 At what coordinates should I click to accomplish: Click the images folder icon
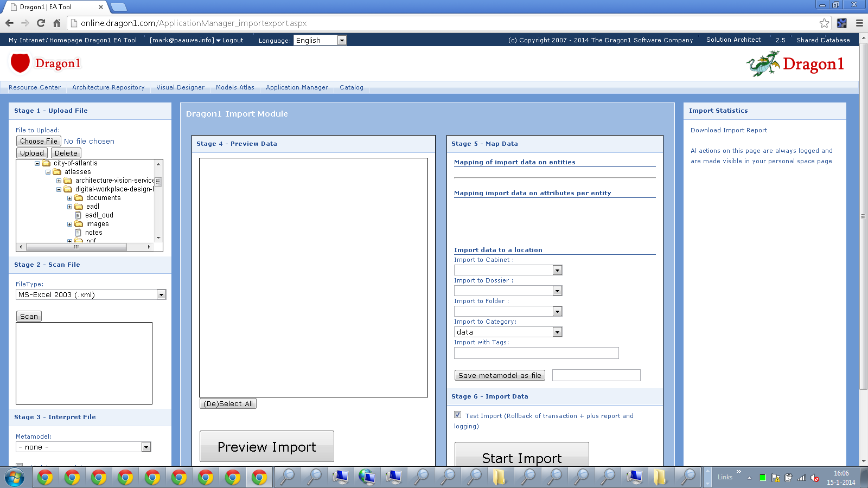coord(79,224)
